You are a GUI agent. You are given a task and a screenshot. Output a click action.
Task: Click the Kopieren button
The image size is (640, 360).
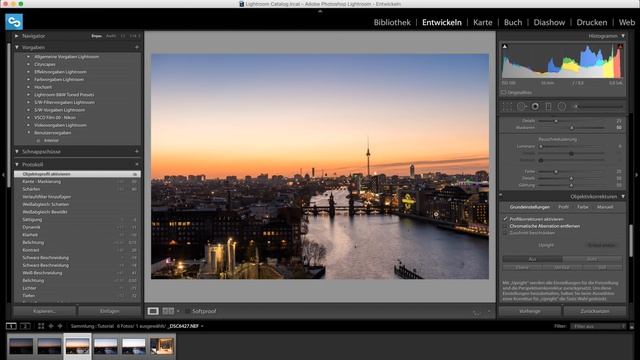point(45,311)
